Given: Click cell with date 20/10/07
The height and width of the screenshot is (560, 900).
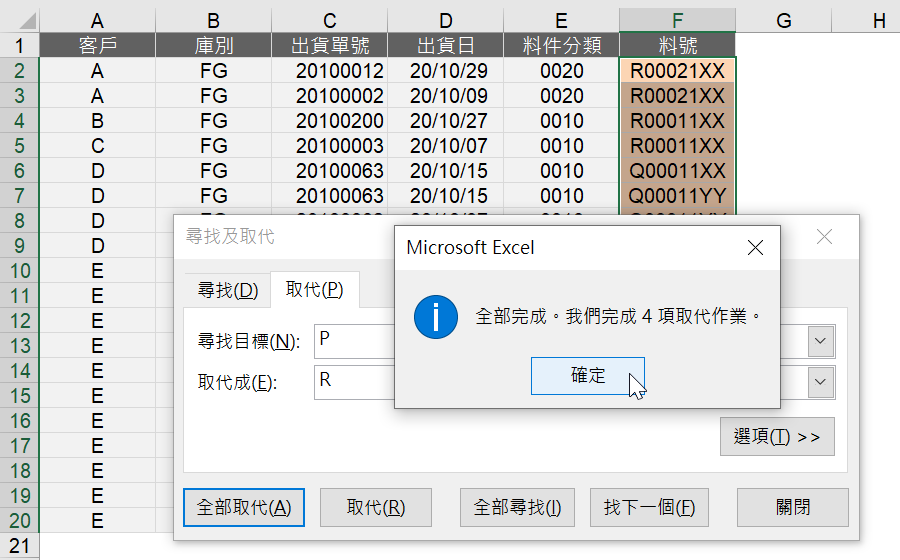Looking at the screenshot, I should coord(445,146).
